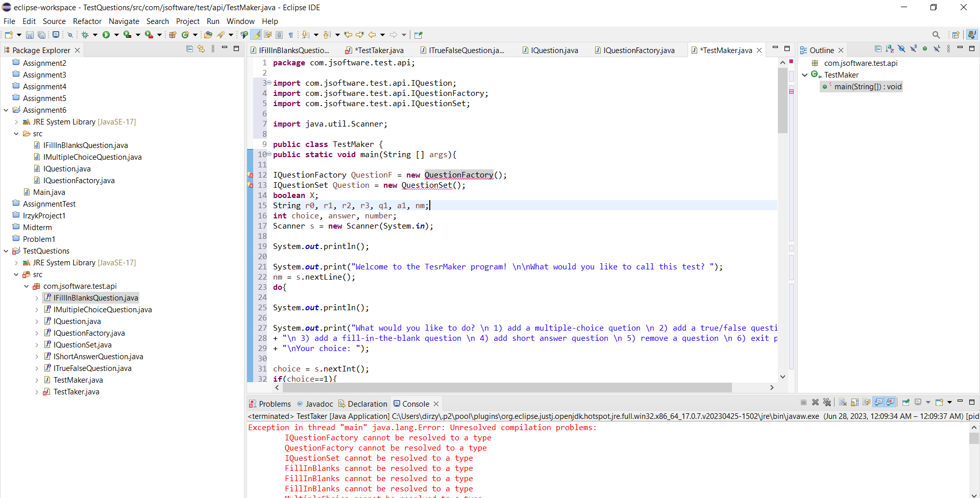980x498 pixels.
Task: Open the Run button dropdown arrow
Action: click(116, 35)
